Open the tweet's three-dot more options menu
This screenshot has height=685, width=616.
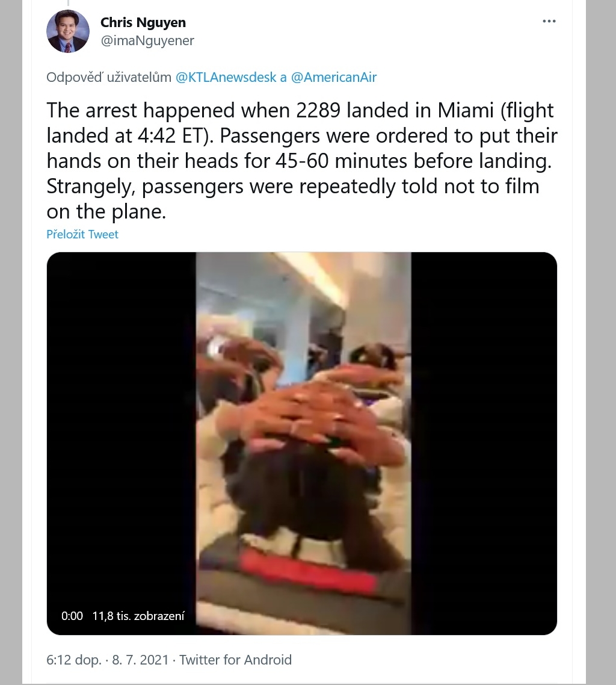pyautogui.click(x=549, y=21)
